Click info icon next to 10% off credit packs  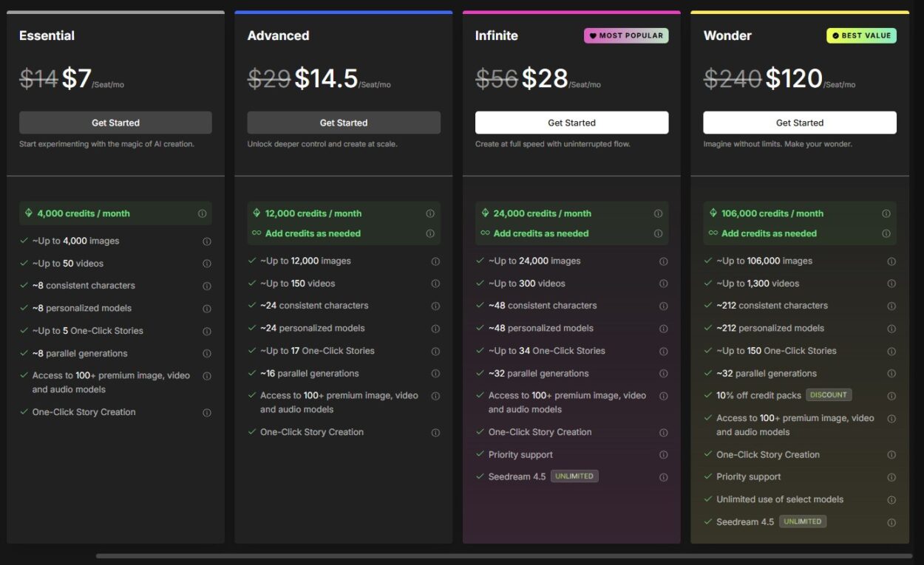pyautogui.click(x=891, y=395)
